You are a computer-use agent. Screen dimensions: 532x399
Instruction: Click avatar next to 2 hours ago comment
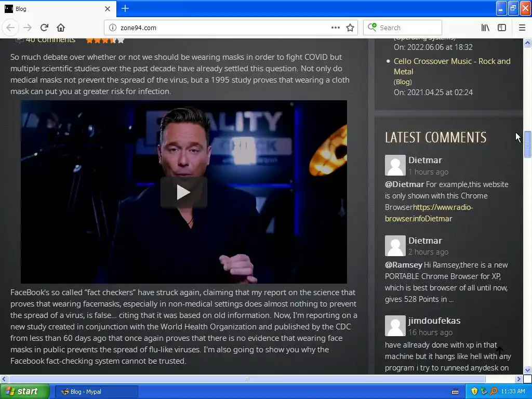tap(395, 246)
